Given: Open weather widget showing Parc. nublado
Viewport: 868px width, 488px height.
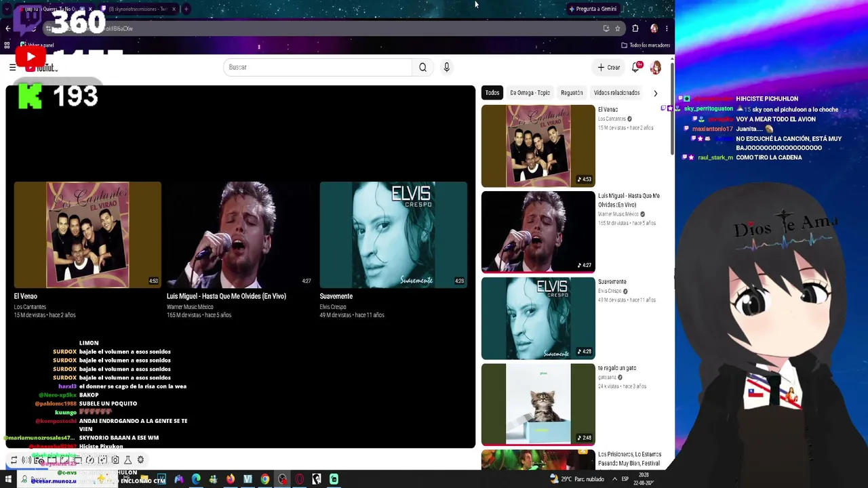Looking at the screenshot, I should coord(576,479).
